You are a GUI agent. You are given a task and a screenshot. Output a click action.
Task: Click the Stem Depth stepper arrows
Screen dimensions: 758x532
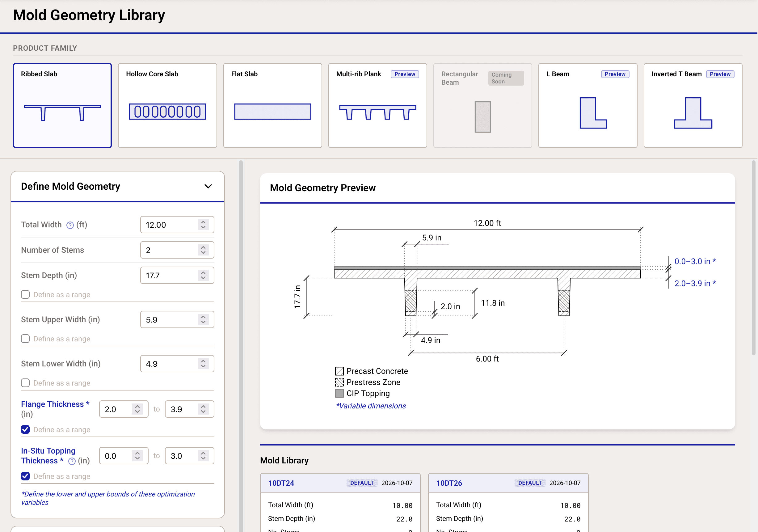tap(203, 275)
